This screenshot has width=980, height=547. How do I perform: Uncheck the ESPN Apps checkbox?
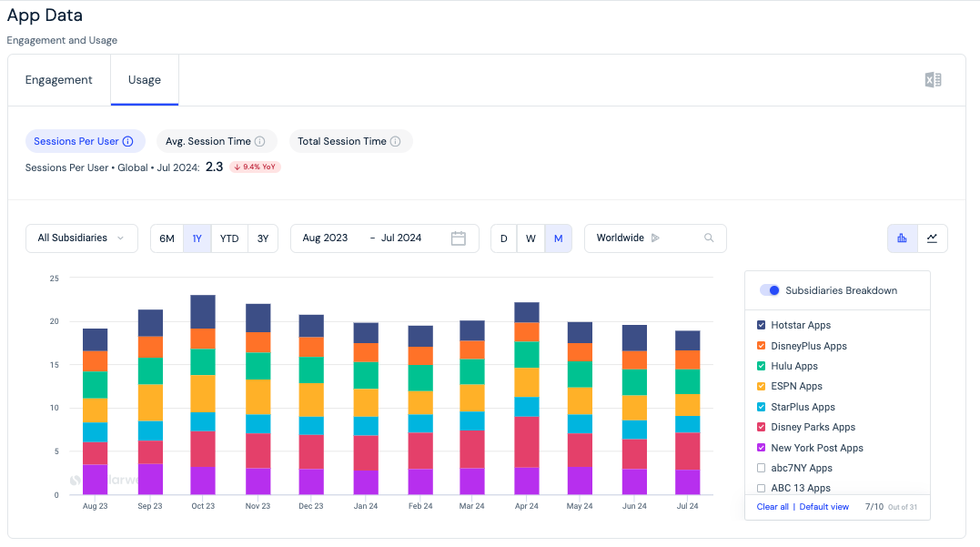click(x=762, y=386)
